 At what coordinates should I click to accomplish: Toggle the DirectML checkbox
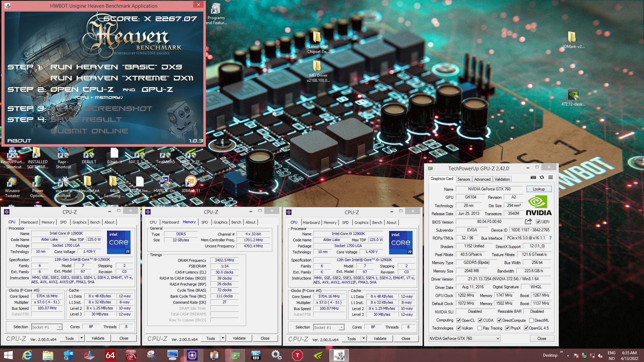pos(531,320)
